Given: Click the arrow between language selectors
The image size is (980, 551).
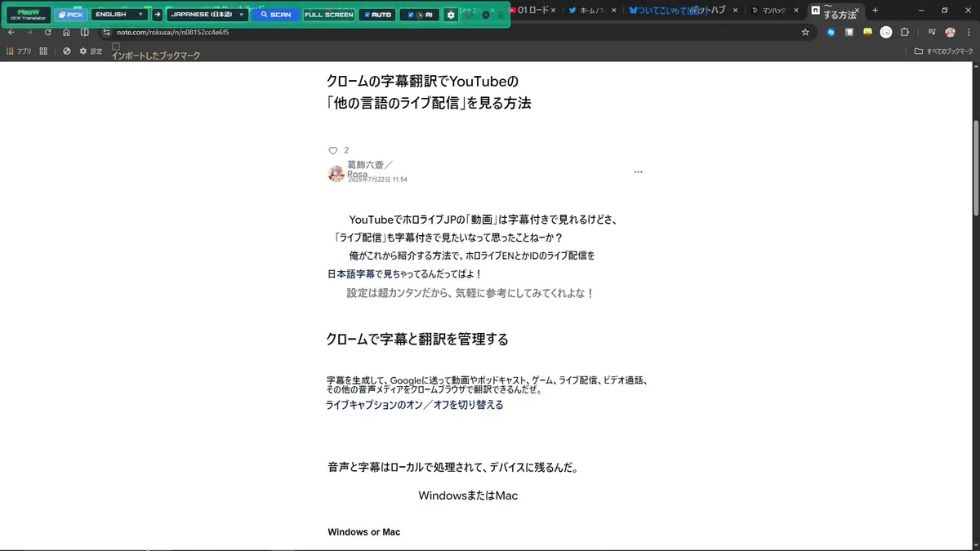Looking at the screenshot, I should tap(157, 15).
